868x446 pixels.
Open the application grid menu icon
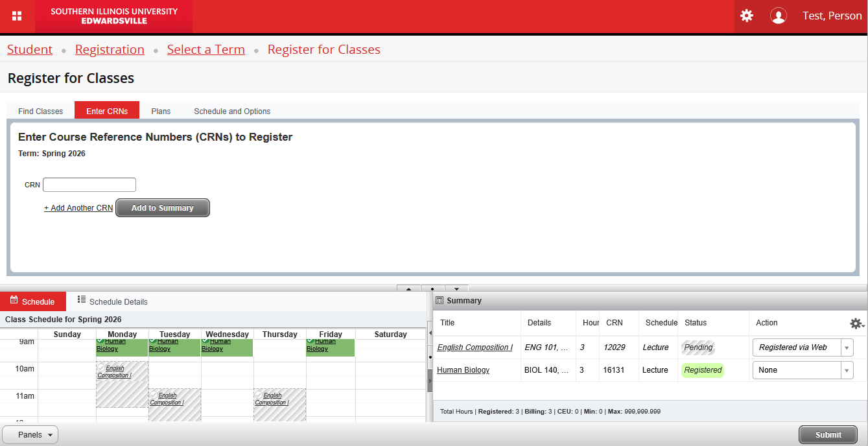(17, 16)
